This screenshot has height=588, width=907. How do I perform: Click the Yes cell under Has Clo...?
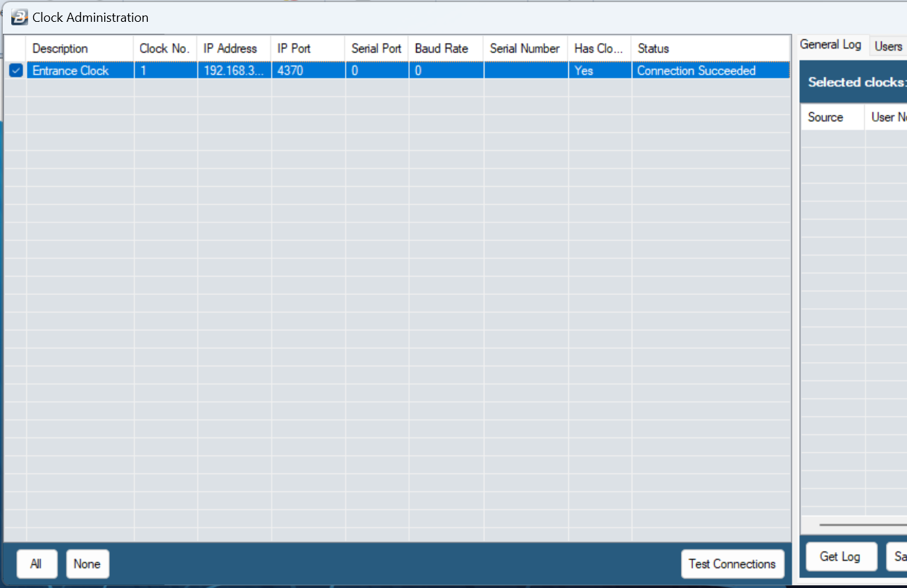pos(599,70)
